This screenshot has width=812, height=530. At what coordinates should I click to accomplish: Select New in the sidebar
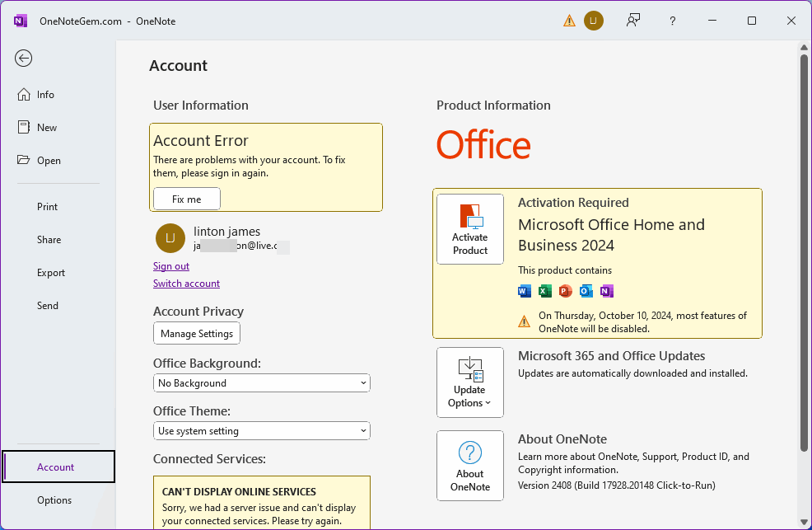point(58,128)
